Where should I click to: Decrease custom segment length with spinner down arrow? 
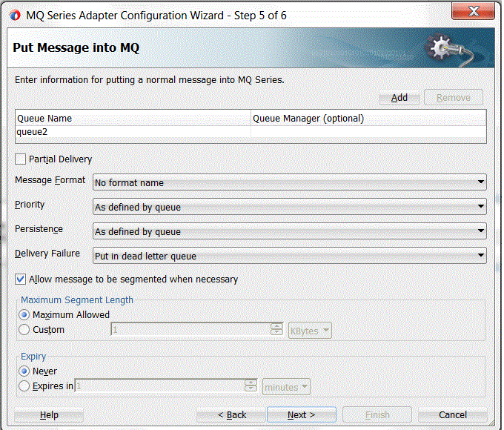point(276,333)
